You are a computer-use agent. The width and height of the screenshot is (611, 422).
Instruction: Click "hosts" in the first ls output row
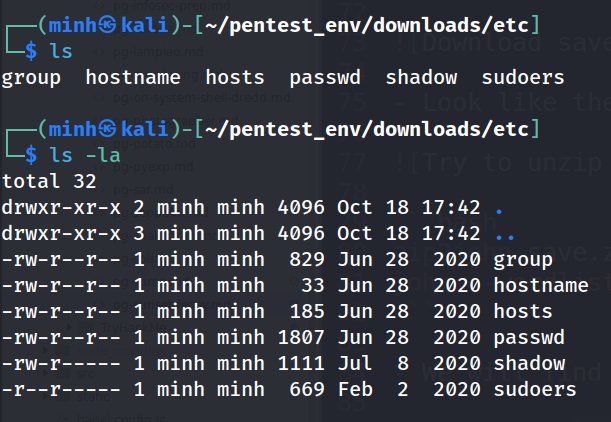(235, 76)
